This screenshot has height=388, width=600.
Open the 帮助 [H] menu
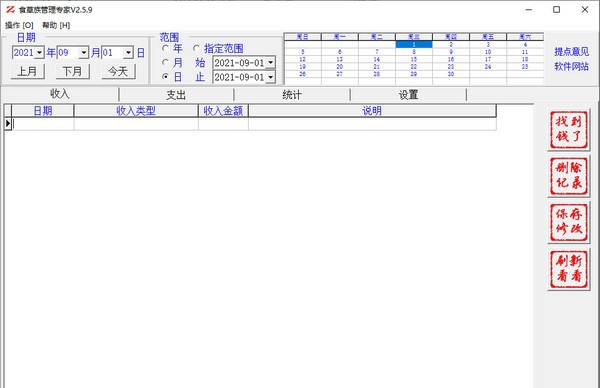tap(56, 25)
